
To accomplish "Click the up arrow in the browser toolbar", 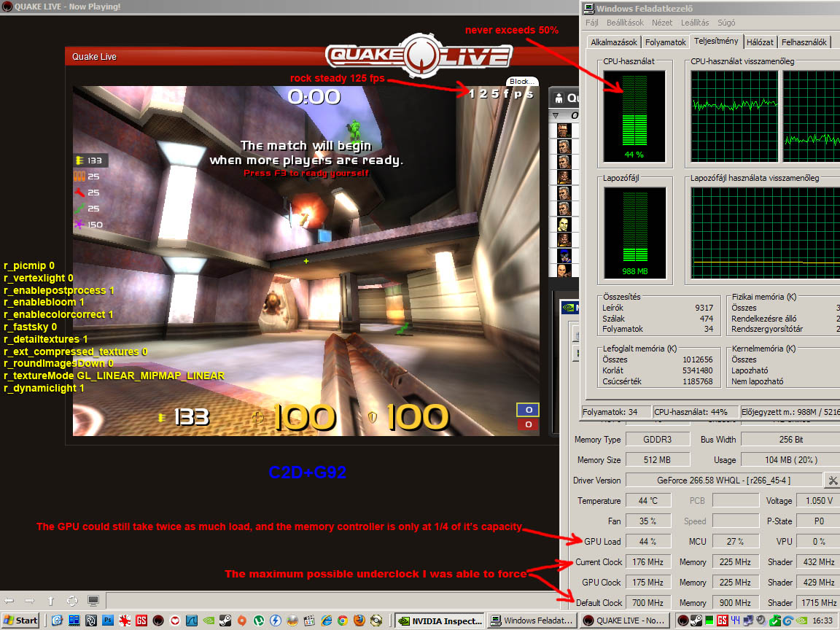I will tap(51, 601).
